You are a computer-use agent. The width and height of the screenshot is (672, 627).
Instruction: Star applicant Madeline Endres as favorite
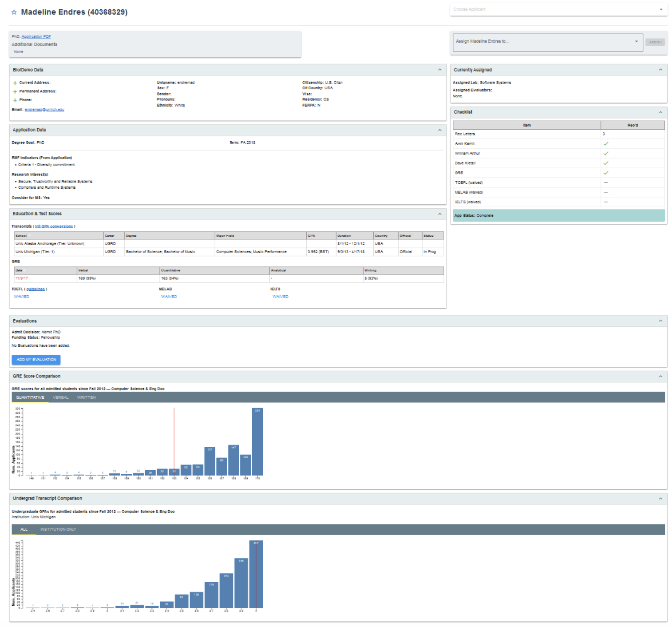[x=14, y=12]
